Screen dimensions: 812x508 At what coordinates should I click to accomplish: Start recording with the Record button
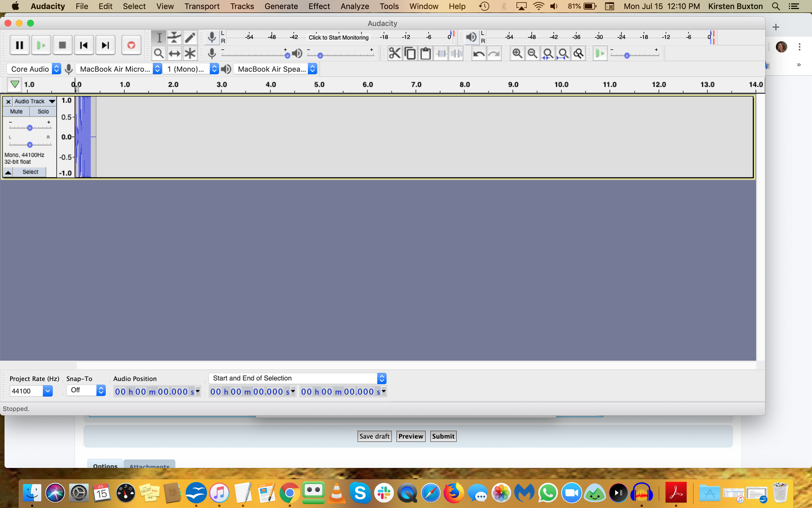[x=131, y=45]
